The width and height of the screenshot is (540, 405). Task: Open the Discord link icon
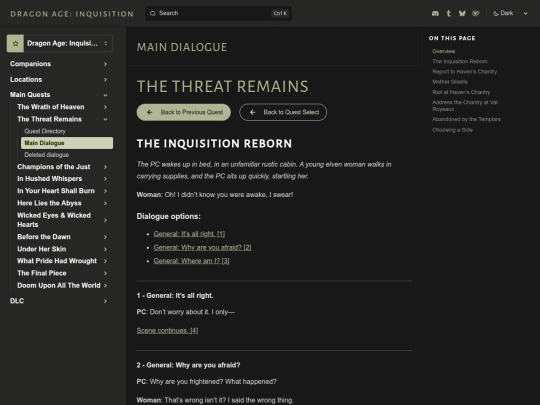(x=435, y=13)
